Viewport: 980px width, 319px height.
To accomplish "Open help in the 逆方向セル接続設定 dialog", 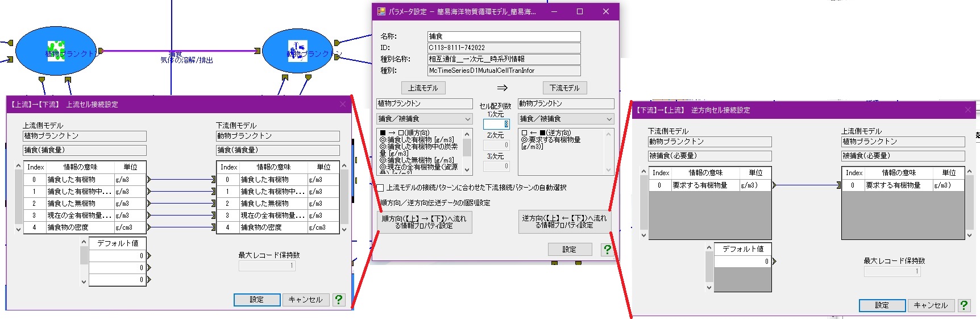I will click(964, 305).
